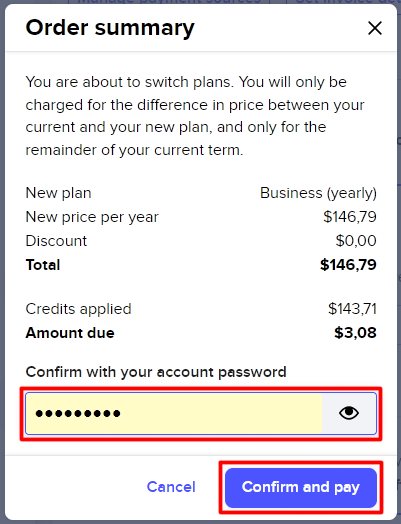Viewport: 401px width, 524px height.
Task: Click the plan switch explanation paragraph
Action: (195, 116)
